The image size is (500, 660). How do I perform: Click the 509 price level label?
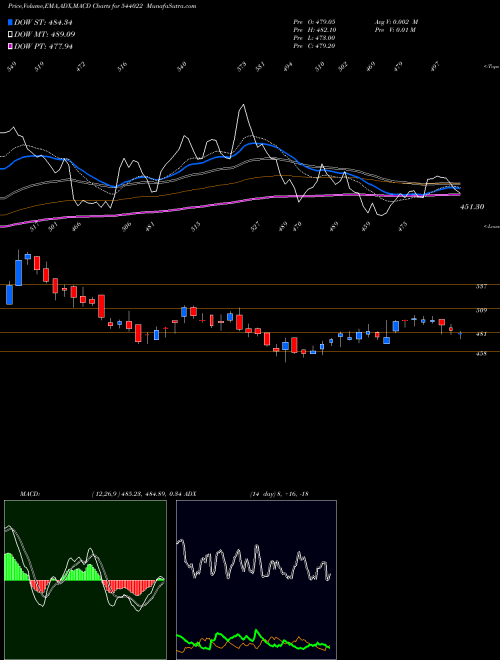coord(481,310)
